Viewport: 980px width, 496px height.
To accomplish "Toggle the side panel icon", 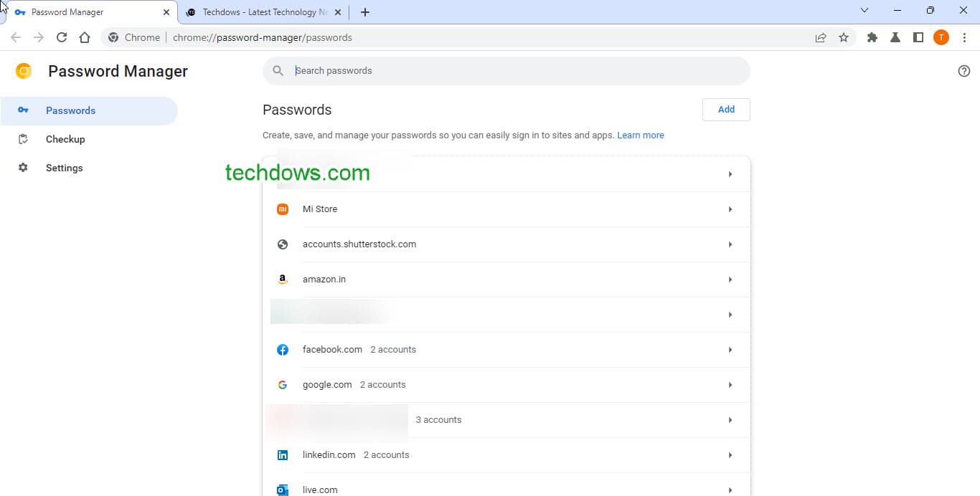I will tap(918, 37).
